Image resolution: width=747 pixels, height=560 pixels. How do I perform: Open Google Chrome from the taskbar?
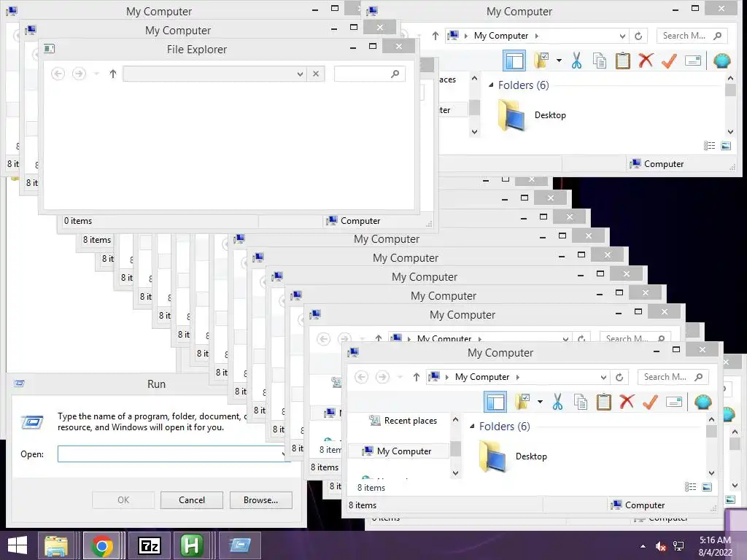point(101,545)
